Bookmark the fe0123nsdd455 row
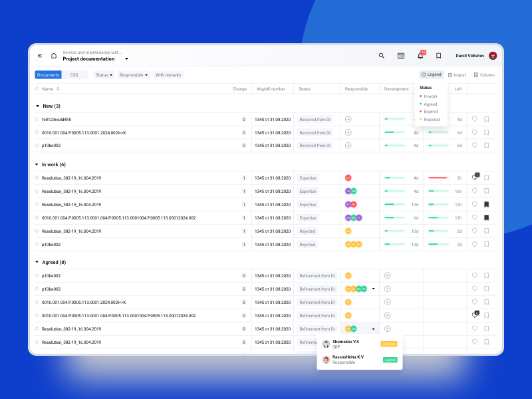The height and width of the screenshot is (399, 532). click(486, 120)
